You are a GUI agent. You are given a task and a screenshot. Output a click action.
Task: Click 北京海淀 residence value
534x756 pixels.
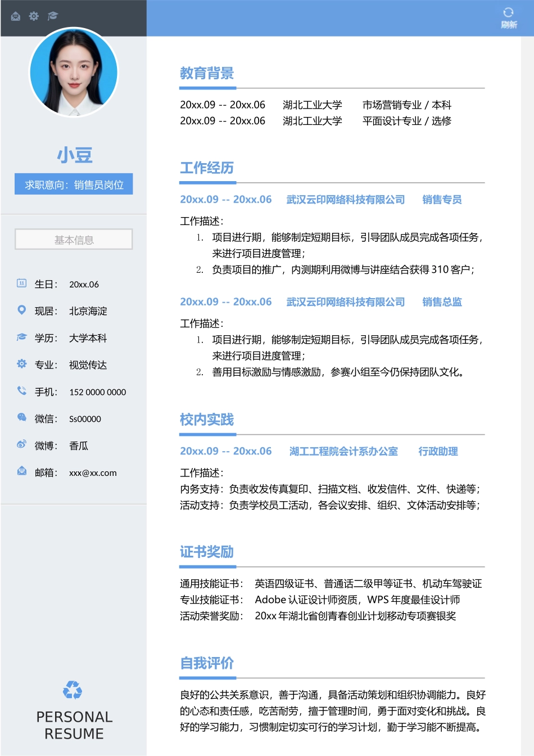point(88,311)
